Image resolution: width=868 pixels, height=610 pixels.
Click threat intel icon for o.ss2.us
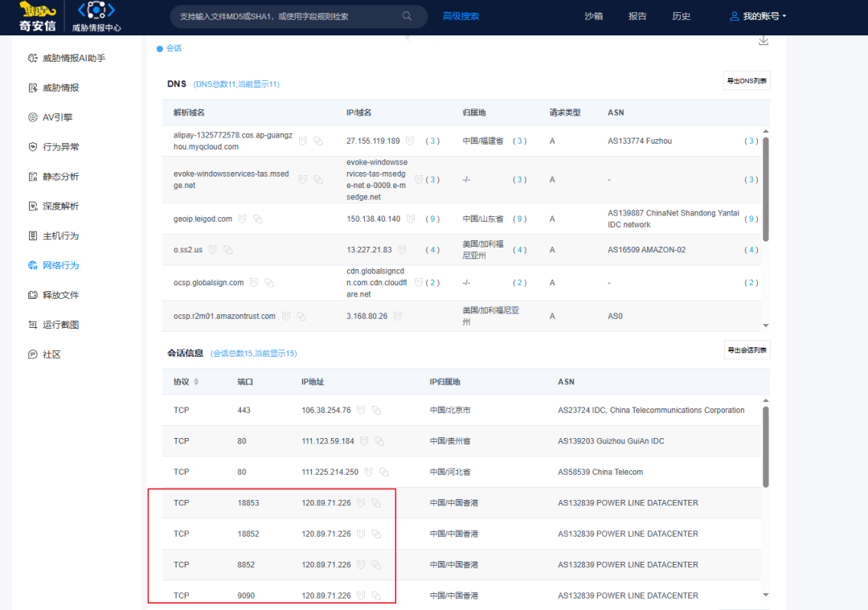[x=212, y=250]
